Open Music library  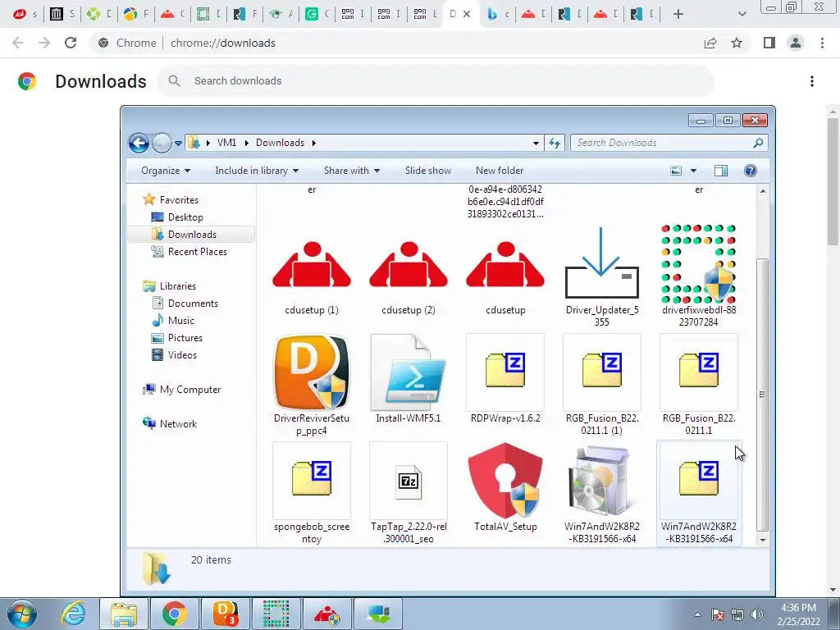181,321
